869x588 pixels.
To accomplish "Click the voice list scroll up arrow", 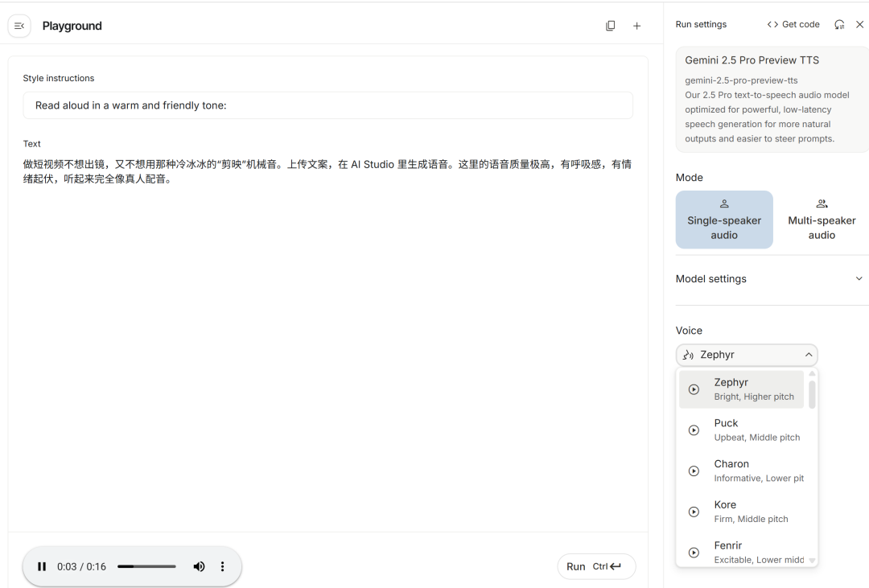I will tap(812, 374).
